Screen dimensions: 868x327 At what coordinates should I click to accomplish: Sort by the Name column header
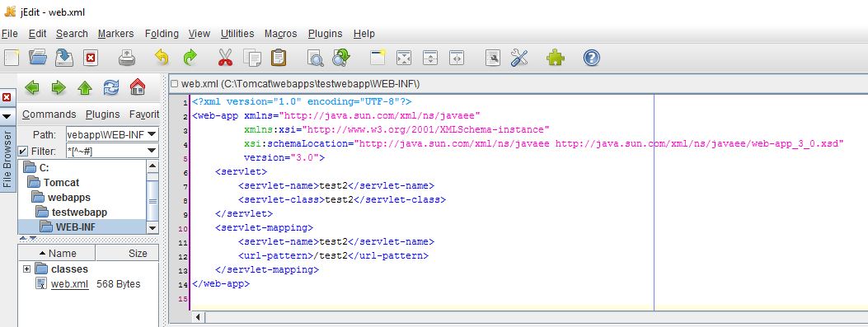click(57, 254)
